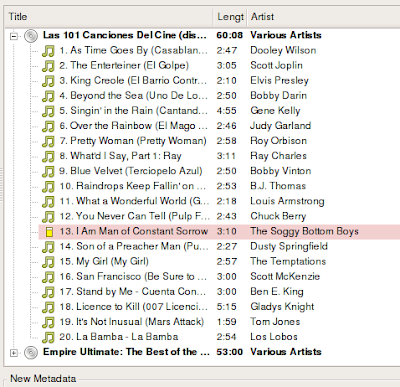Select track 2. The Enterteiner (El Golpe)

[x=124, y=65]
